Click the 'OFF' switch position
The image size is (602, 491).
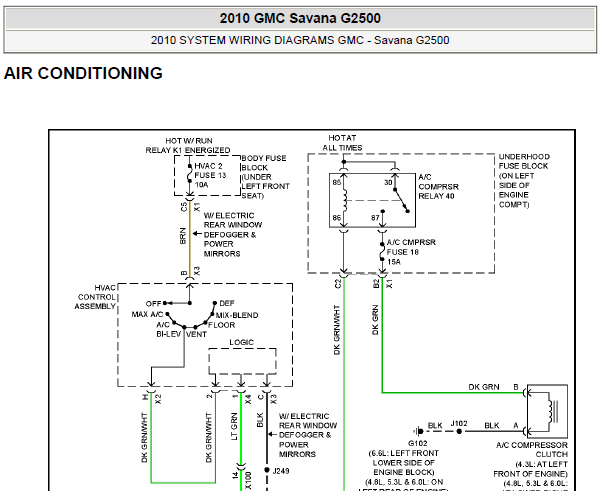[x=154, y=304]
